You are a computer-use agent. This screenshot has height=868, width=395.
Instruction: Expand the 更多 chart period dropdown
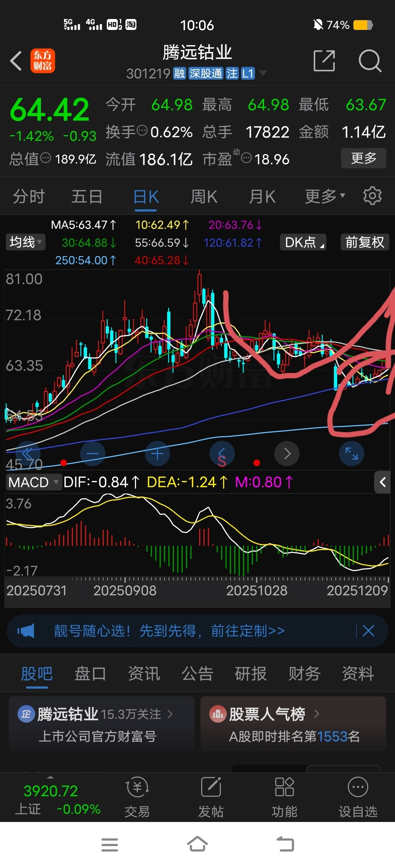pyautogui.click(x=325, y=196)
